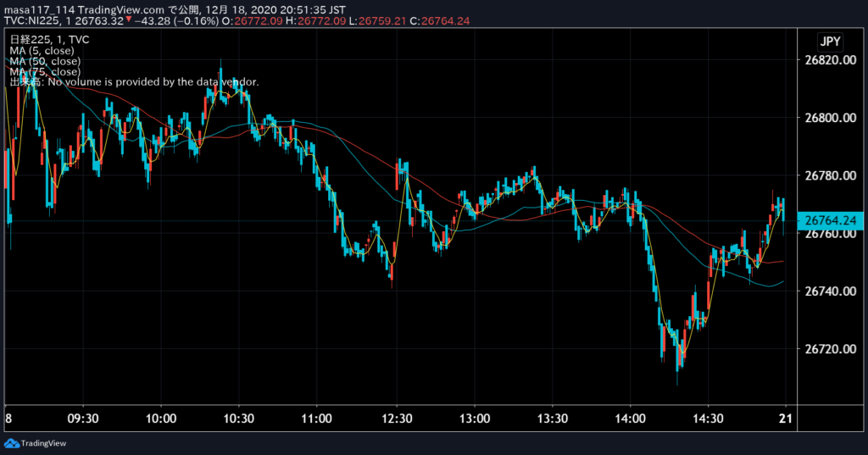Click the header low value L:26759.21

tap(377, 21)
